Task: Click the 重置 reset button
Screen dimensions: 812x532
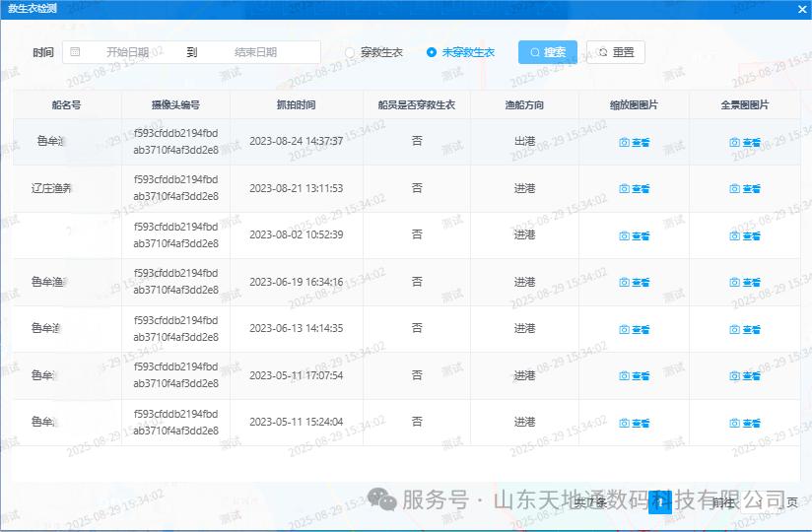Action: (616, 52)
